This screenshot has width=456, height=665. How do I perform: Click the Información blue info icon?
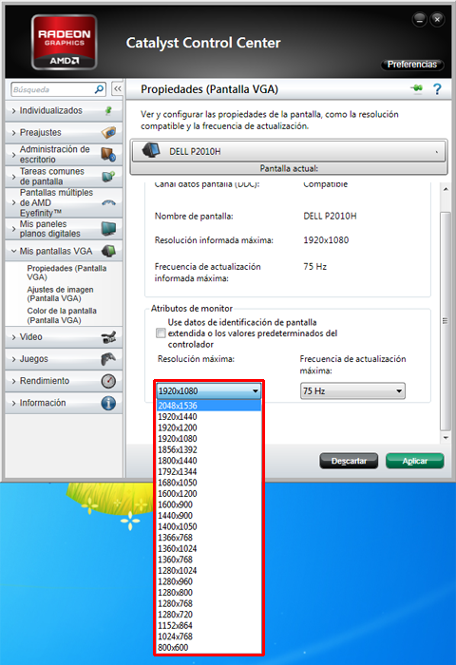pos(109,403)
